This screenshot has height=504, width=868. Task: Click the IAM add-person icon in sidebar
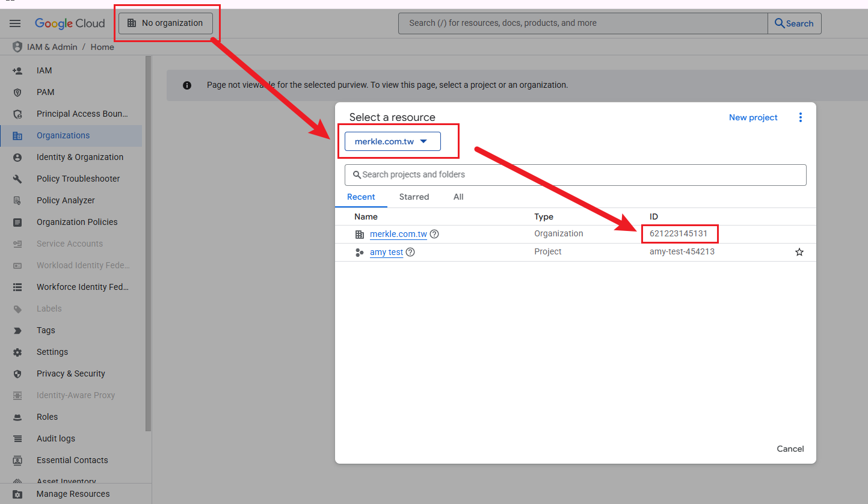17,71
